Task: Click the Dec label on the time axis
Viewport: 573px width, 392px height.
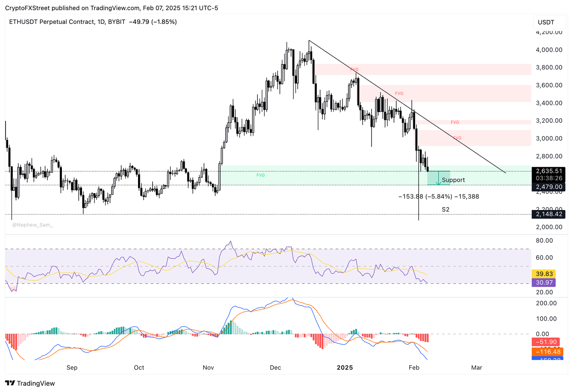Action: pyautogui.click(x=275, y=367)
